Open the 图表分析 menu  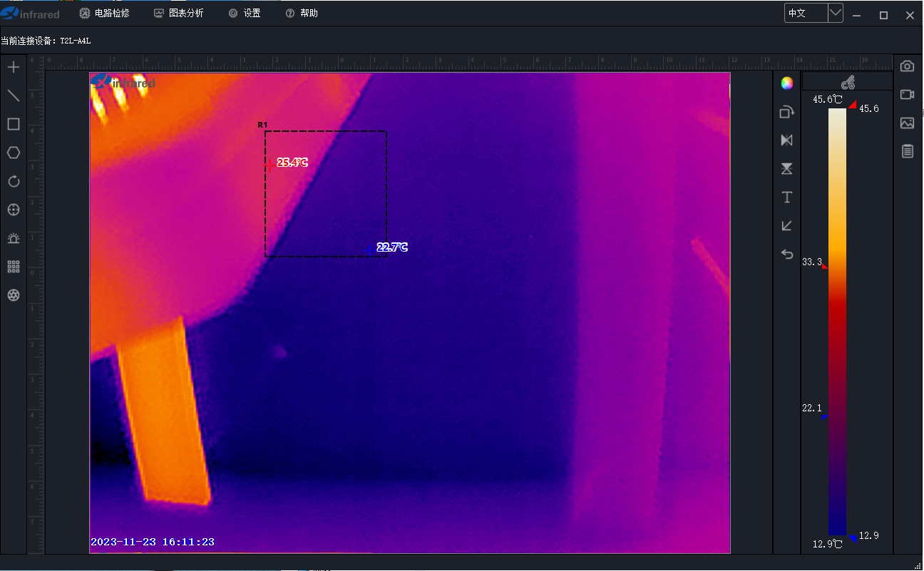click(x=178, y=14)
